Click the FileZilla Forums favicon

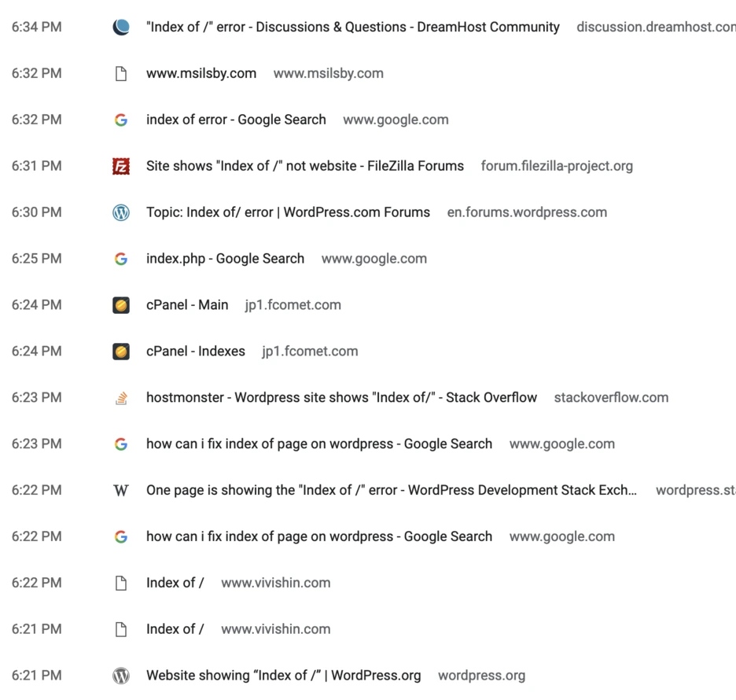[x=121, y=166]
